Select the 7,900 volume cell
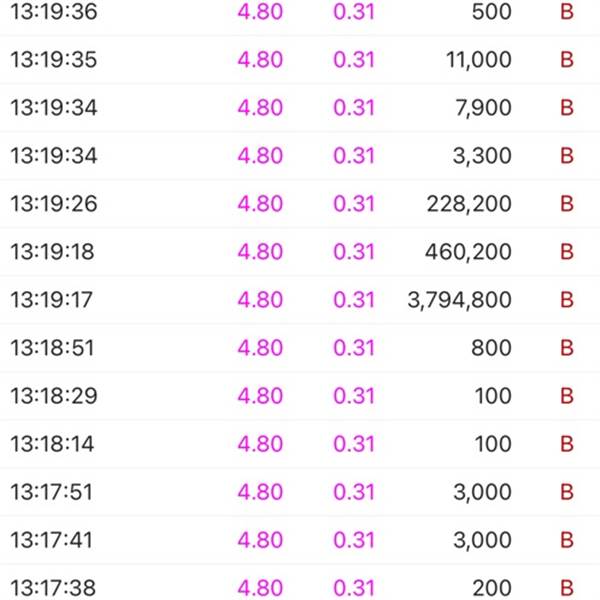This screenshot has height=600, width=600. pos(484,108)
